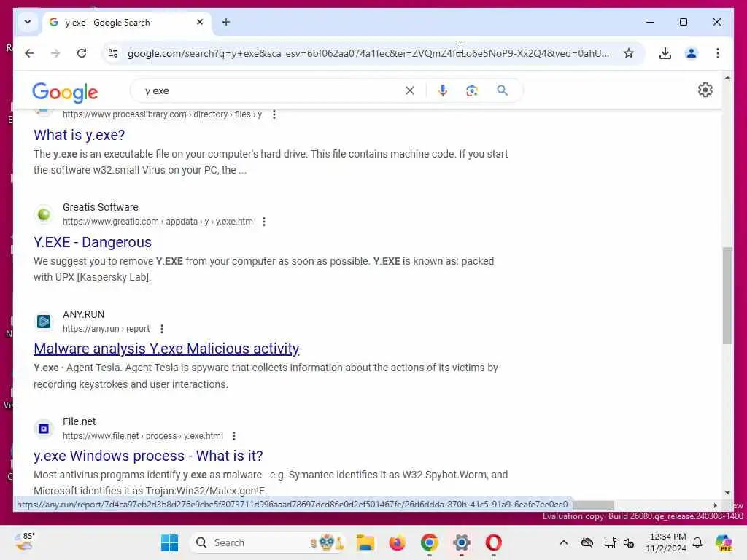Click the Greatis Software site name
Viewport: 747px width, 560px height.
101,207
